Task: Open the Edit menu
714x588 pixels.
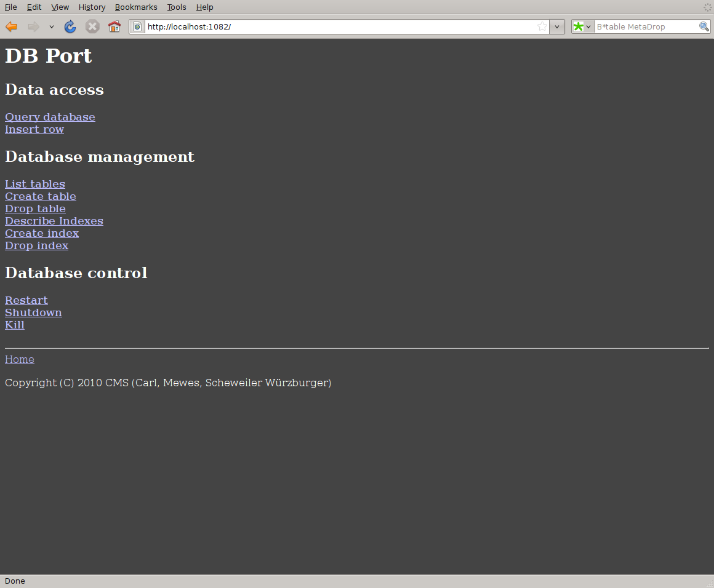Action: point(34,7)
